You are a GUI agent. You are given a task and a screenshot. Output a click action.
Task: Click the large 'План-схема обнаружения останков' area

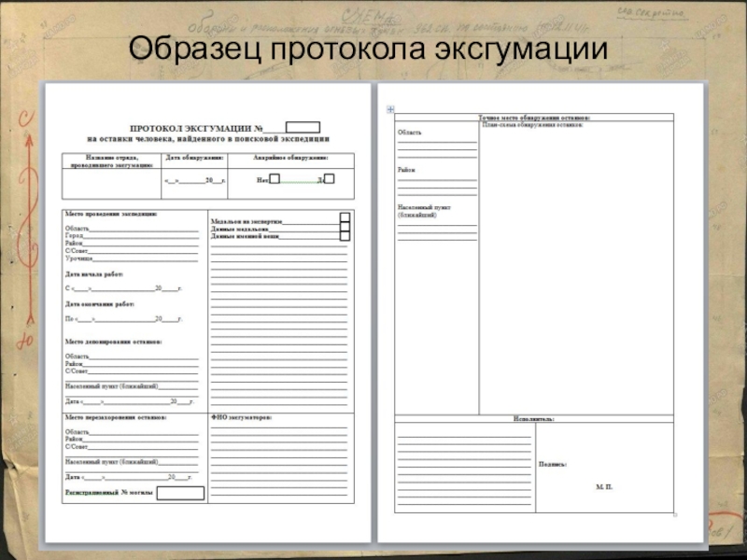pos(576,271)
